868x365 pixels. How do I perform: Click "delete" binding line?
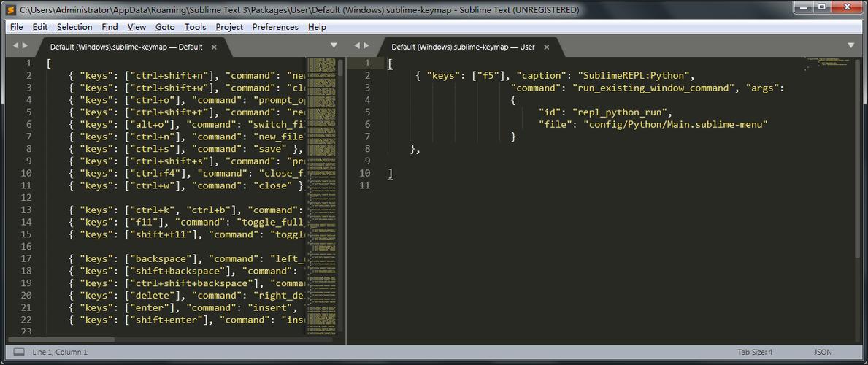(x=187, y=295)
